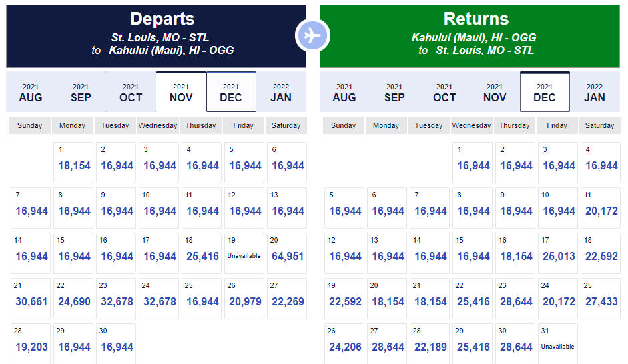Select November 20 departure costing 64,951

pos(287,253)
